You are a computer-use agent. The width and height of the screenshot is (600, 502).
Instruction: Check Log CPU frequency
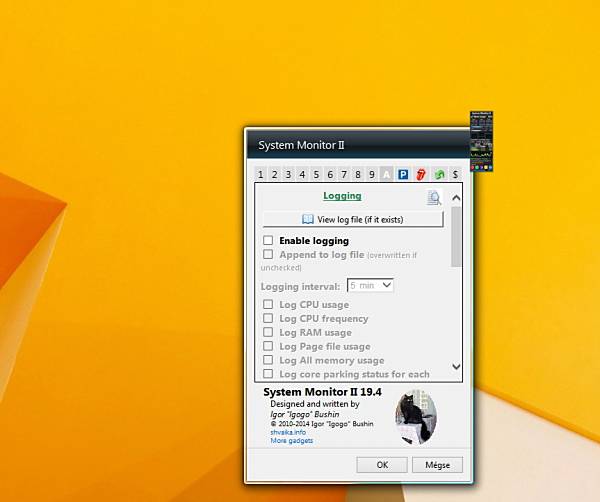coord(268,318)
